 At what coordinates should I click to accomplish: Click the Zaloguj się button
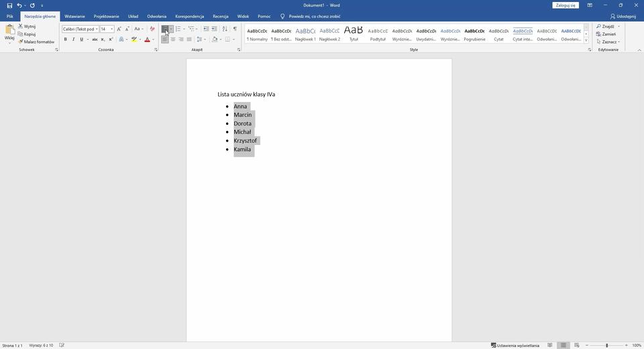[565, 5]
